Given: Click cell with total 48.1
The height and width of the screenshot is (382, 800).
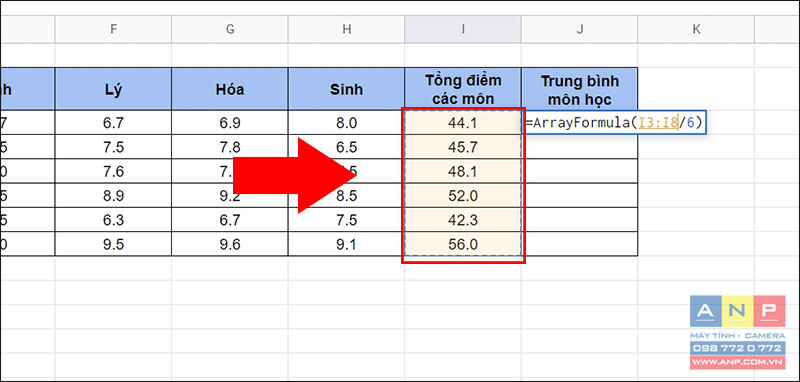Looking at the screenshot, I should [x=463, y=171].
